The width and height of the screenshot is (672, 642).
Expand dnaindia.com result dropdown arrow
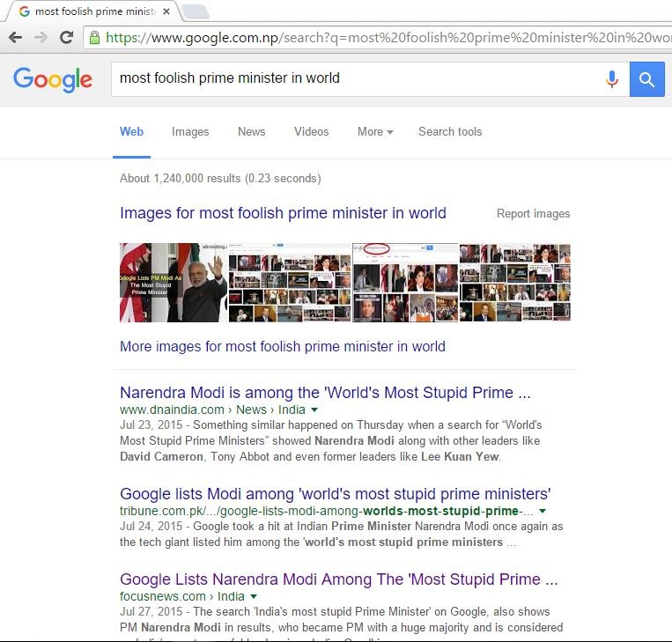(314, 410)
